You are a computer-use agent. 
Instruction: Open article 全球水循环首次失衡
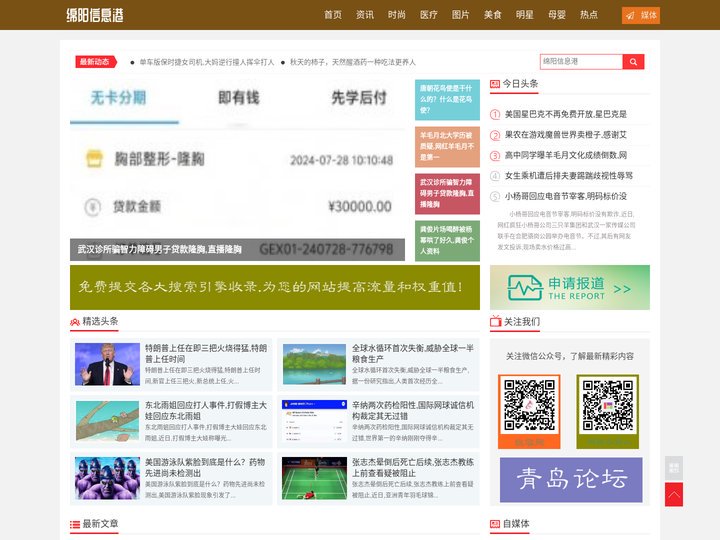[413, 354]
